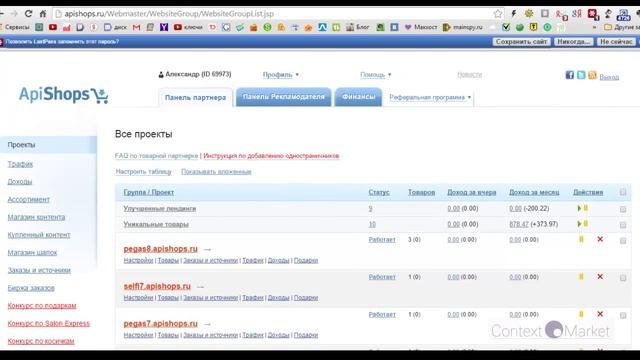Start the 'Улучшенные лендинги' group with green play icon

coord(579,208)
